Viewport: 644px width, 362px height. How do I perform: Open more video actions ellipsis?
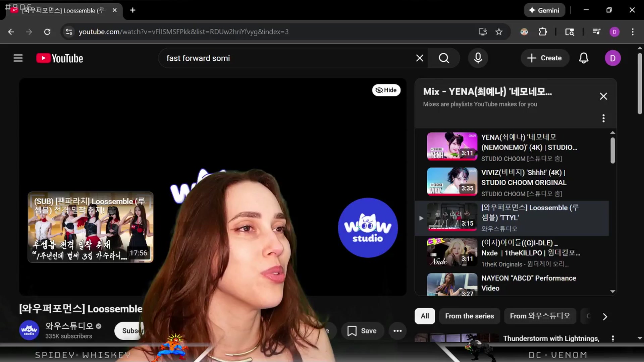point(397,331)
